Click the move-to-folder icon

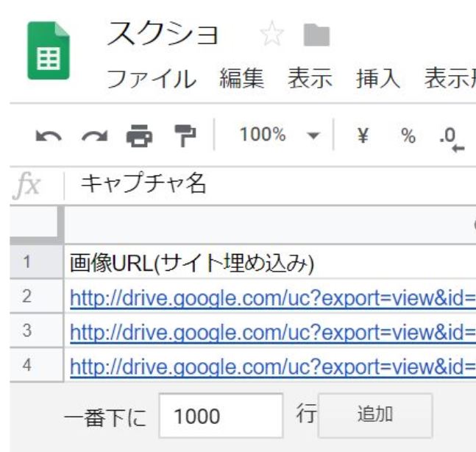click(316, 35)
